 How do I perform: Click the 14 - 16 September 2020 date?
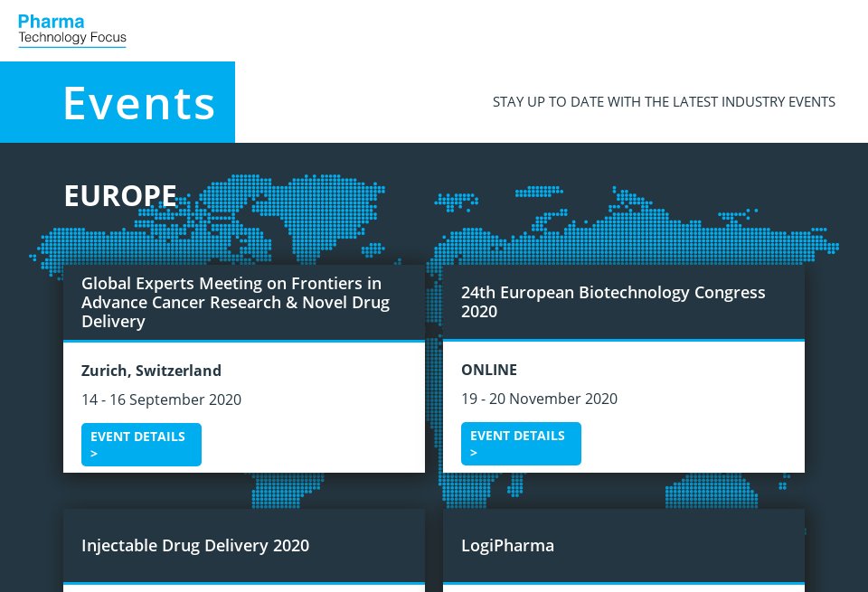[161, 399]
